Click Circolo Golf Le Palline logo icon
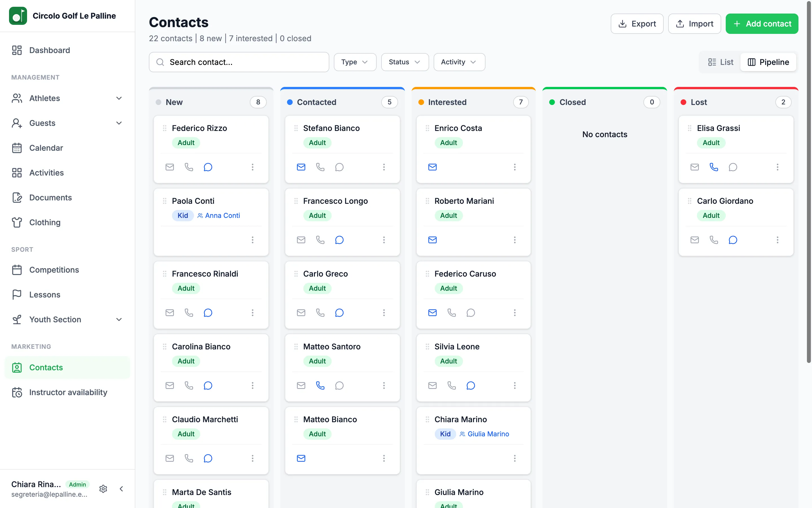Viewport: 812px width, 508px height. coord(18,16)
